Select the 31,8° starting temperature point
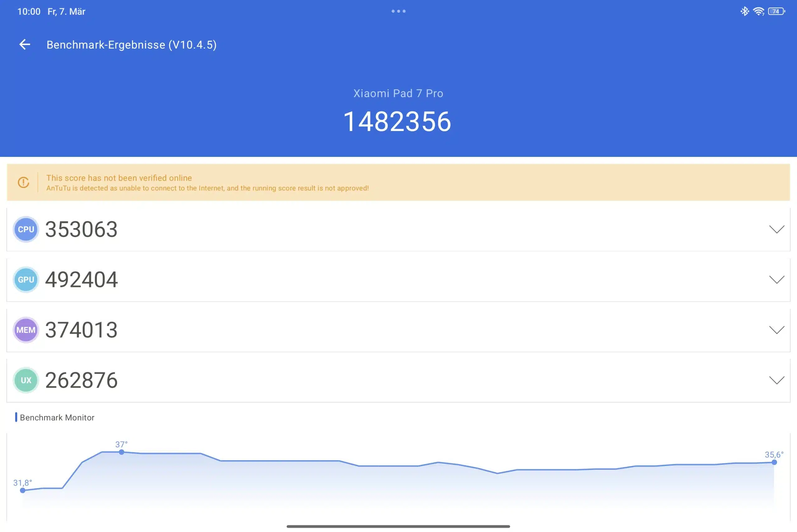797x532 pixels. point(22,490)
